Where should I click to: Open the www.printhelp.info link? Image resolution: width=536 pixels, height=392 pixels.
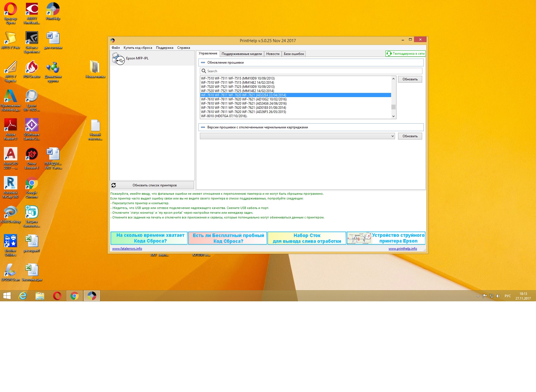403,249
